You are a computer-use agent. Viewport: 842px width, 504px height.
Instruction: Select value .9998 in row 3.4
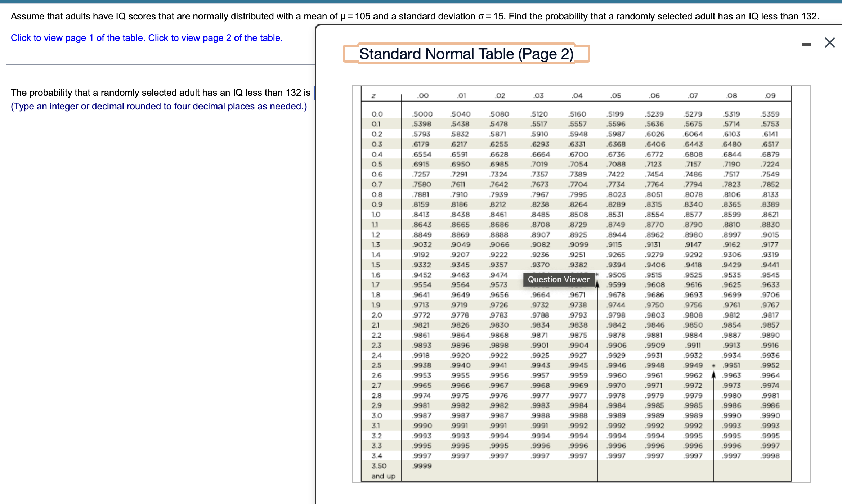coord(770,456)
